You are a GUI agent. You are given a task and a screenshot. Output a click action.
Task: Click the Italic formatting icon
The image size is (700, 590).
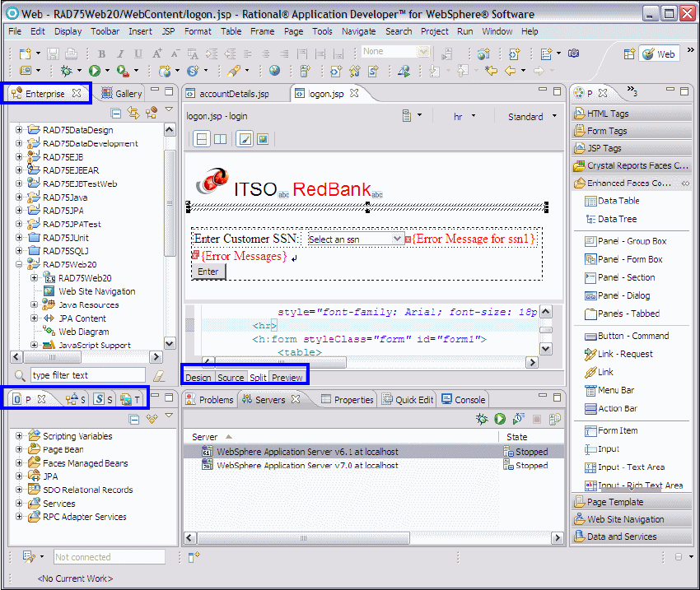pos(120,54)
